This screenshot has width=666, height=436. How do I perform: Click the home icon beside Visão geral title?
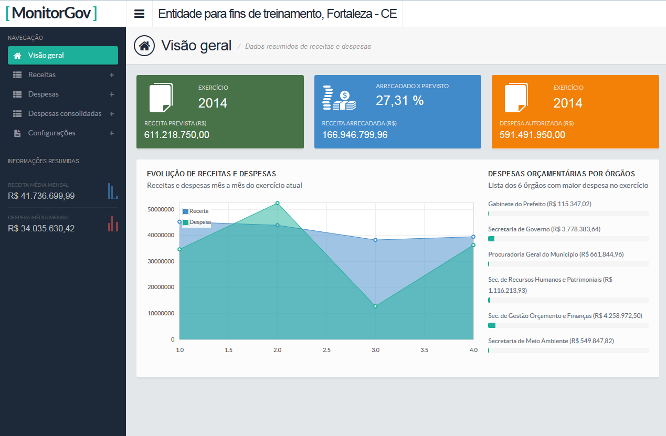(146, 45)
